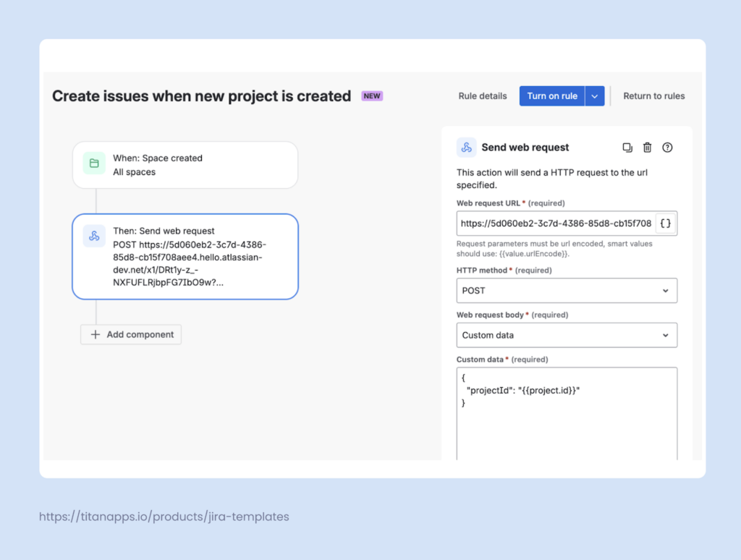This screenshot has width=741, height=560.
Task: Click the web request icon on Then node
Action: click(94, 235)
